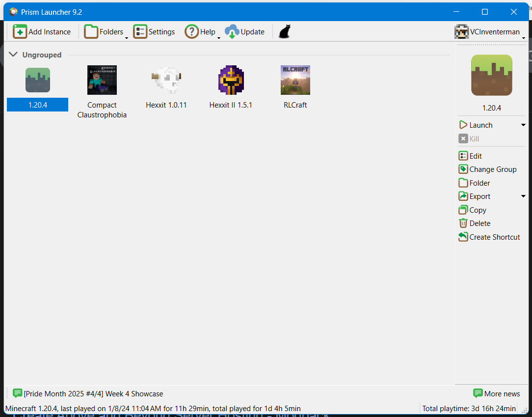The width and height of the screenshot is (532, 417).
Task: Collapse the Ungrouped instance group
Action: point(13,55)
